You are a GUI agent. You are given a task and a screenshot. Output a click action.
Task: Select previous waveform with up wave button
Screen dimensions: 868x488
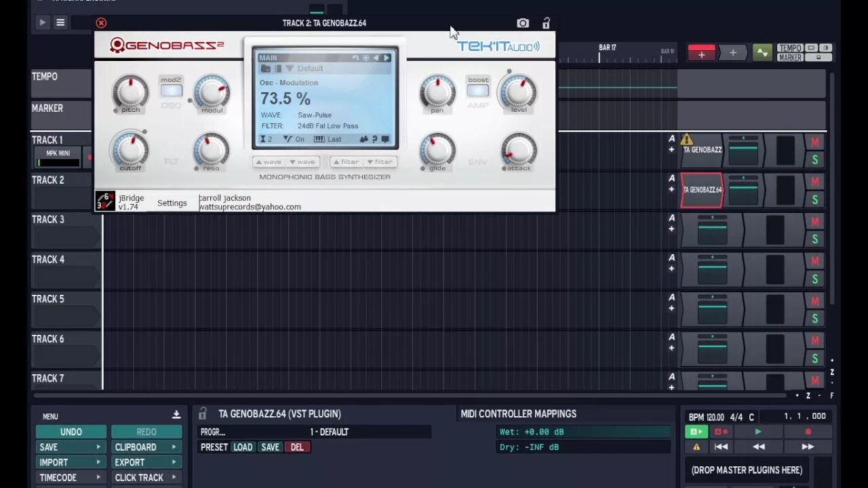(x=269, y=162)
